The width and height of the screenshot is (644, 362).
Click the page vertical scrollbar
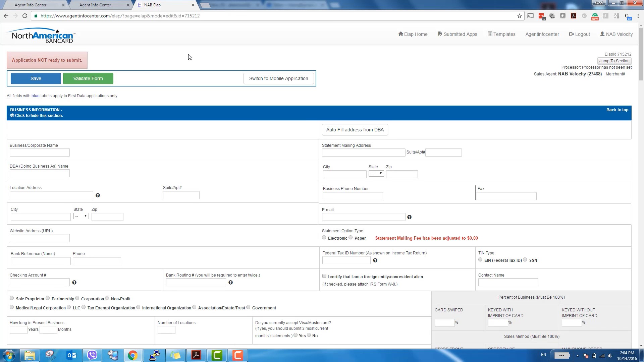tap(641, 54)
